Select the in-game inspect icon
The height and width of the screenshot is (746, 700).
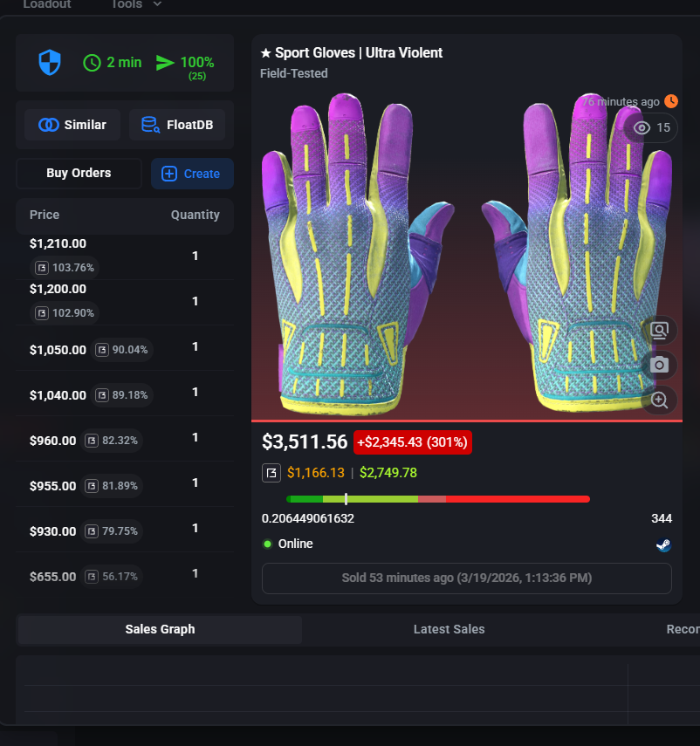point(659,330)
